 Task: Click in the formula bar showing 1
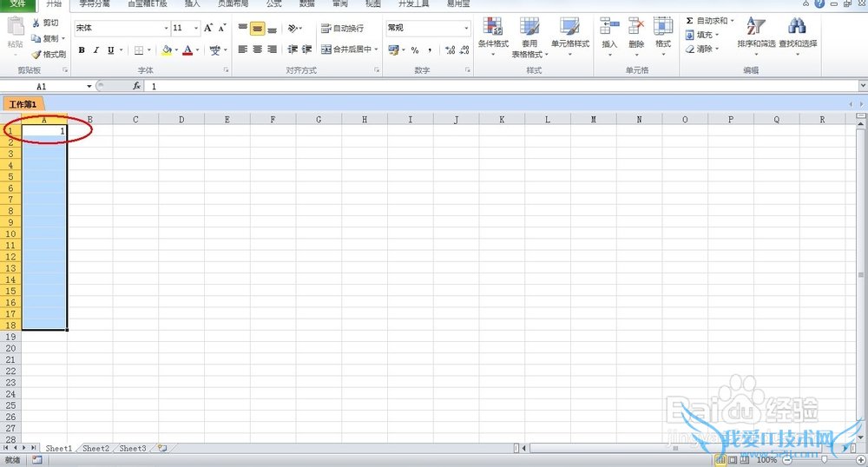pyautogui.click(x=501, y=86)
